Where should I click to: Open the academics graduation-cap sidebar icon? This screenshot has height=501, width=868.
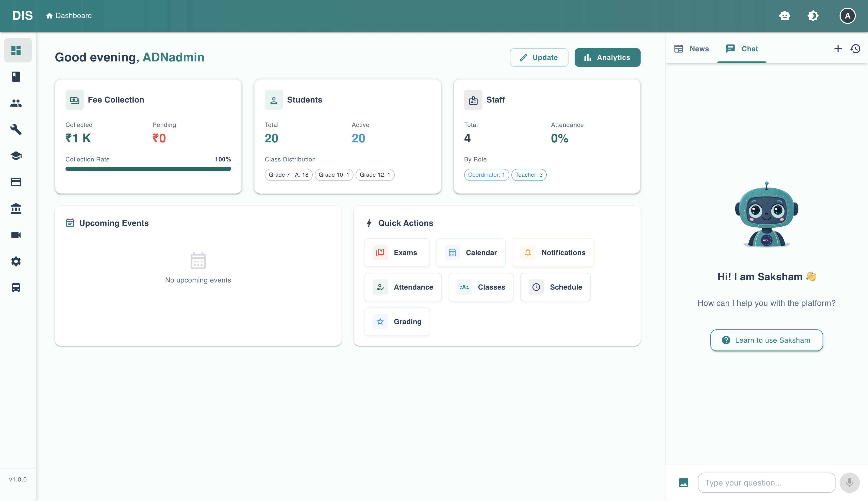coord(16,156)
